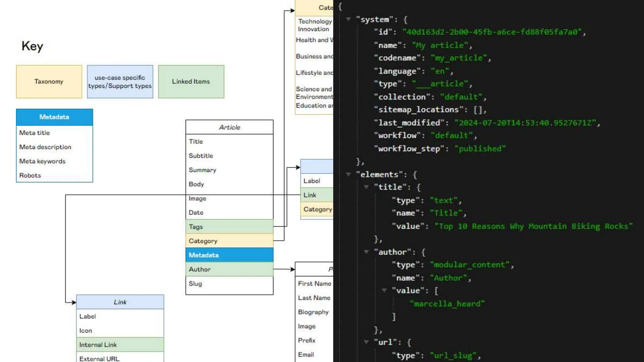Screen dimensions: 644x362
Task: Click the Metadata header in the Key
Action: 54,117
